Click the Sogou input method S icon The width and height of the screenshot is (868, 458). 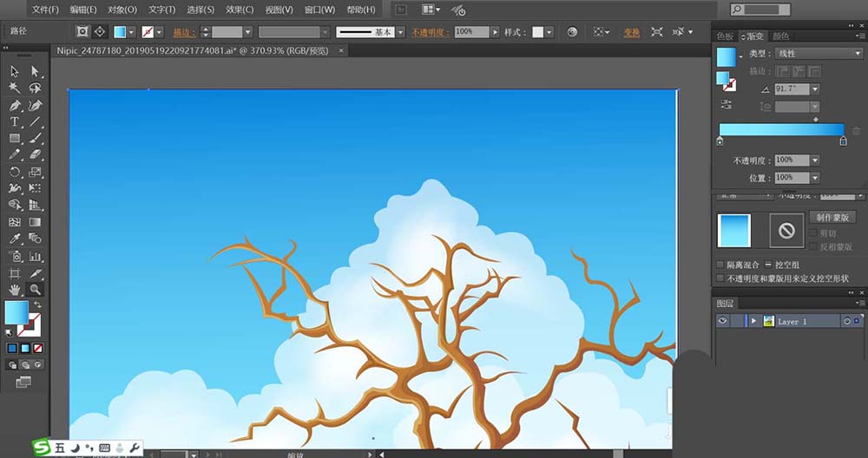[42, 448]
